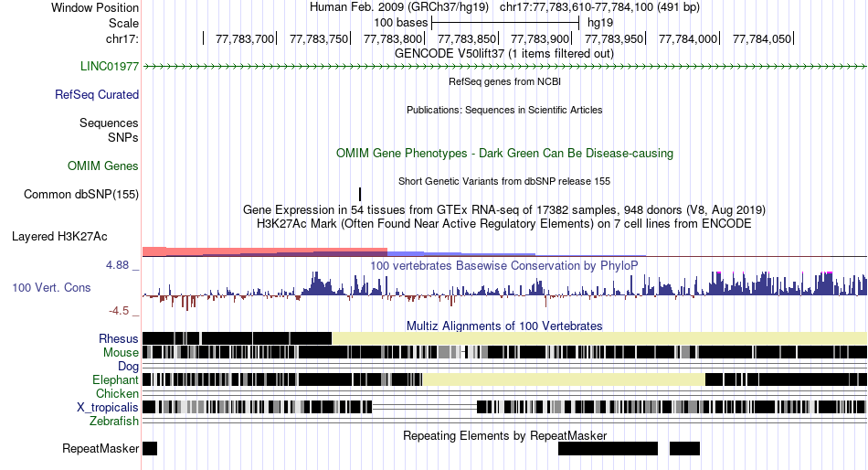Click the Sequences track label
The image size is (868, 470).
pos(109,123)
